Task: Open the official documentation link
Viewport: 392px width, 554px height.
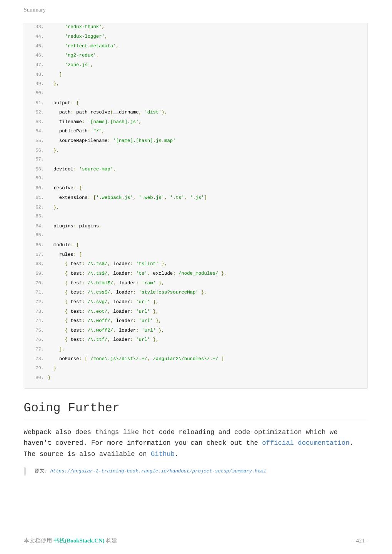Action: pos(305,443)
